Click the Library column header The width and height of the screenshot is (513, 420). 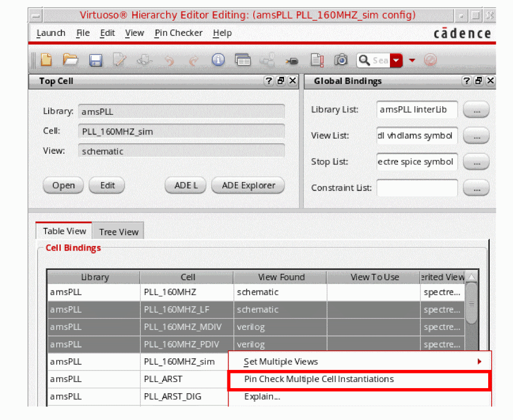pyautogui.click(x=94, y=277)
